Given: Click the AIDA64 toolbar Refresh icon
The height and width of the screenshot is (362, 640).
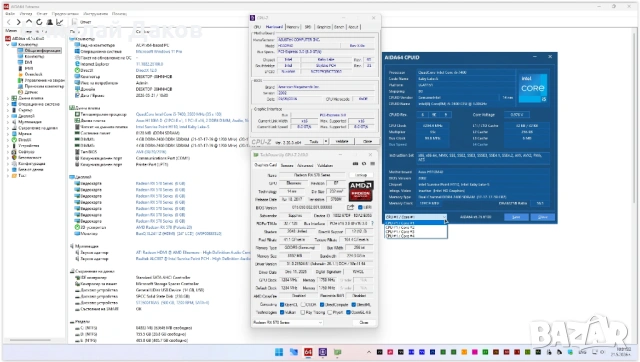Looking at the screenshot, I should point(39,22).
